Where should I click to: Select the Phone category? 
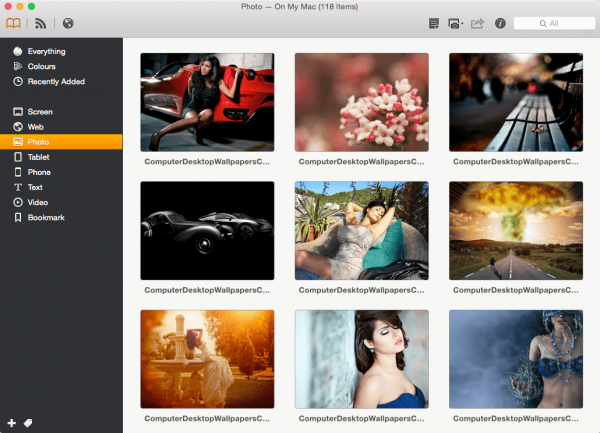click(61, 172)
